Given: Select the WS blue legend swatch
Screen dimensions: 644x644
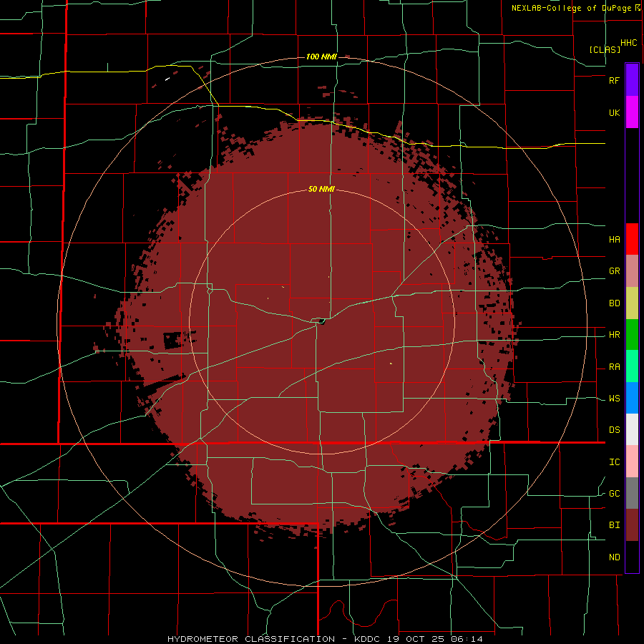Looking at the screenshot, I should click(632, 398).
